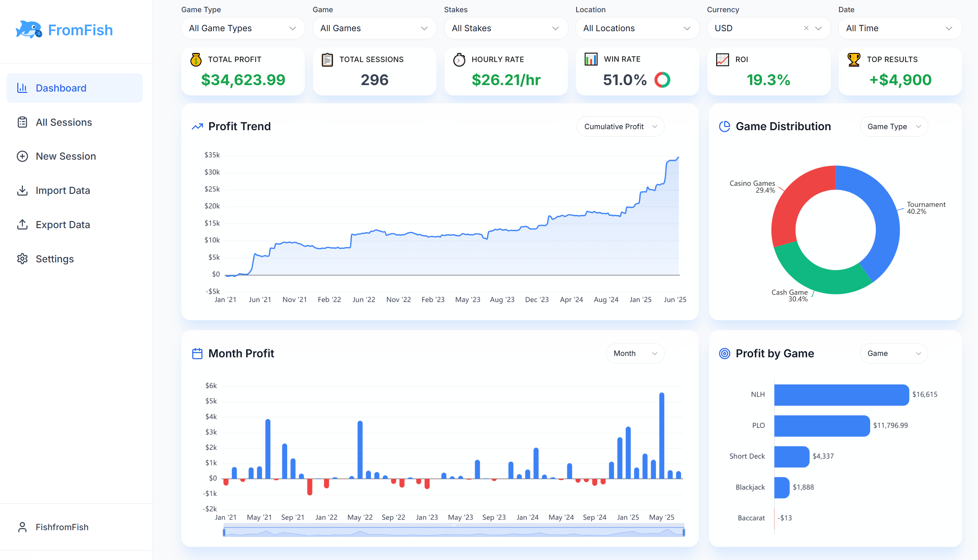
Task: Click the Import Data download icon
Action: (22, 190)
